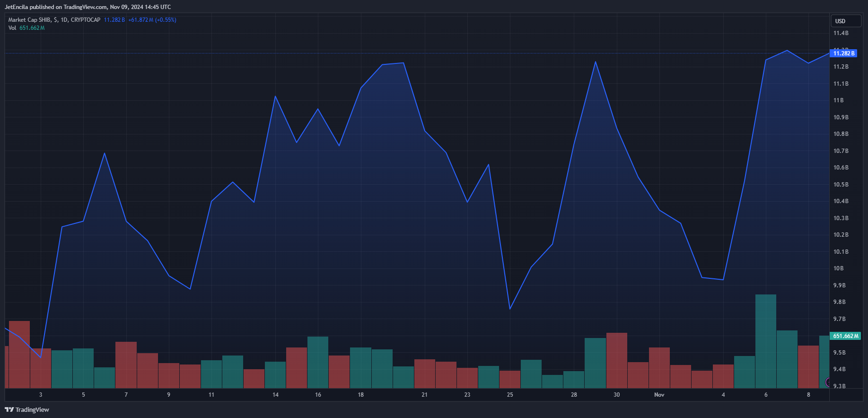Select the Nov marker on time axis
Viewport: 868px width, 418px height.
[659, 395]
